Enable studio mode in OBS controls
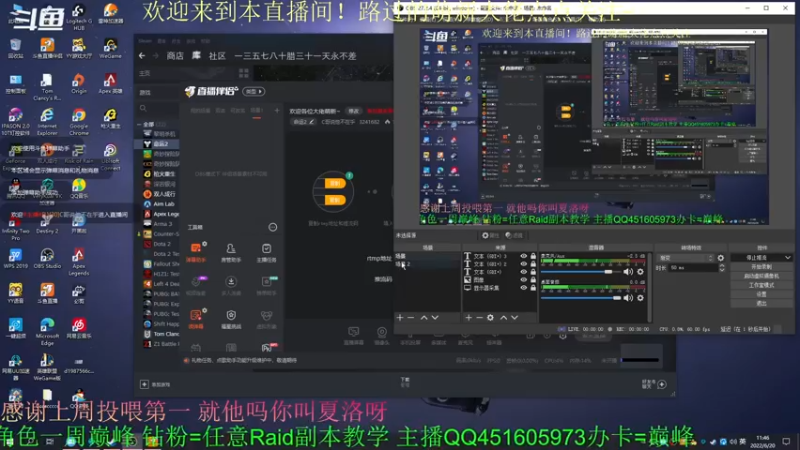Viewport: 800px width, 450px height. coord(761,285)
